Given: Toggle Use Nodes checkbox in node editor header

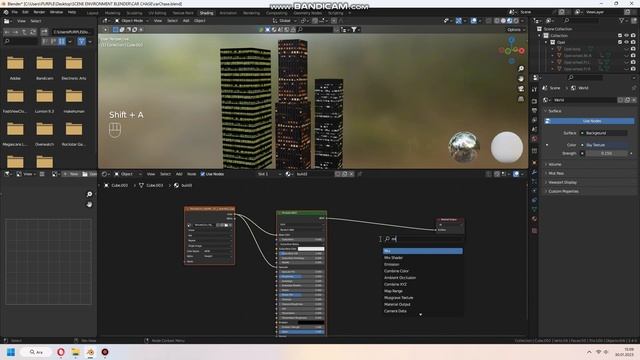Looking at the screenshot, I should tap(203, 174).
